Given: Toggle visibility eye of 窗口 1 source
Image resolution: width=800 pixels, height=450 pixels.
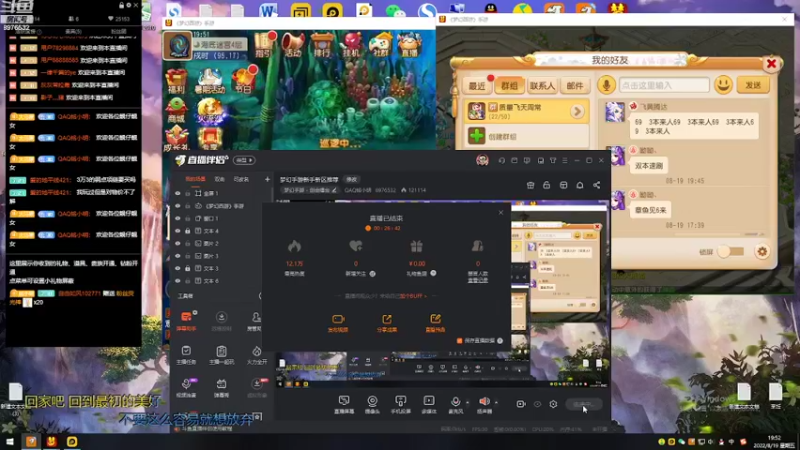Looking at the screenshot, I should click(x=178, y=218).
